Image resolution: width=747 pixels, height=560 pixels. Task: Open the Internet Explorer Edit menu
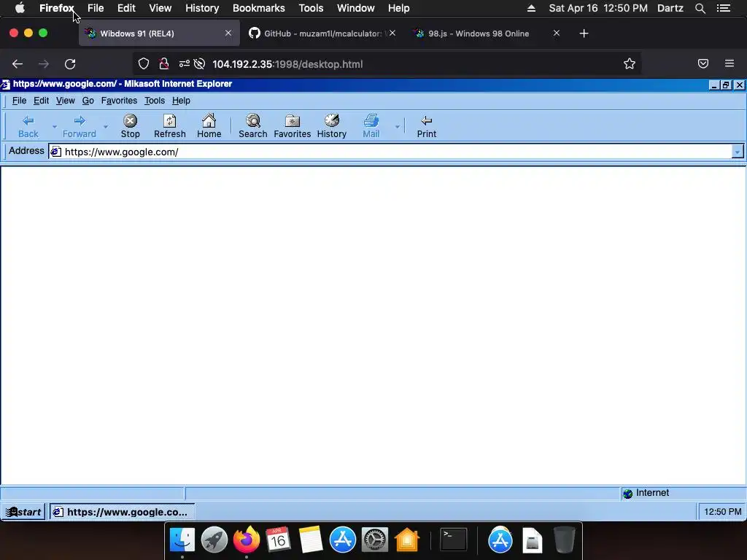click(x=41, y=101)
